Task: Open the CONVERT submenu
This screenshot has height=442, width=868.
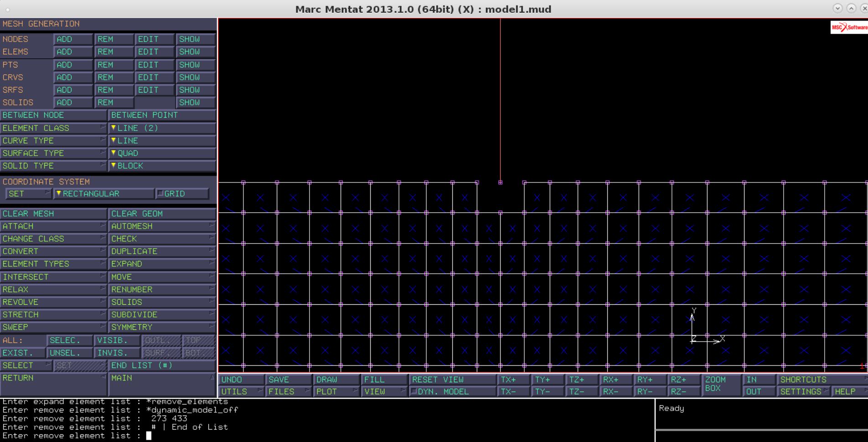Action: (x=53, y=251)
